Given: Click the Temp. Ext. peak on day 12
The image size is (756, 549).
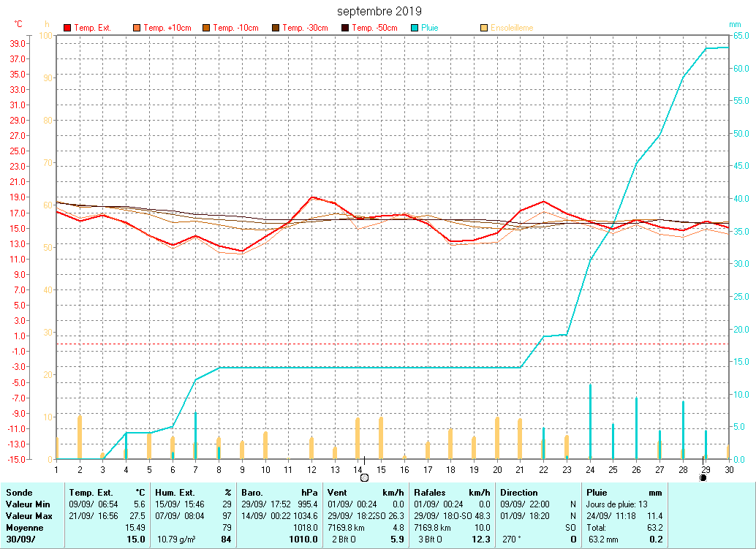Looking at the screenshot, I should 311,197.
